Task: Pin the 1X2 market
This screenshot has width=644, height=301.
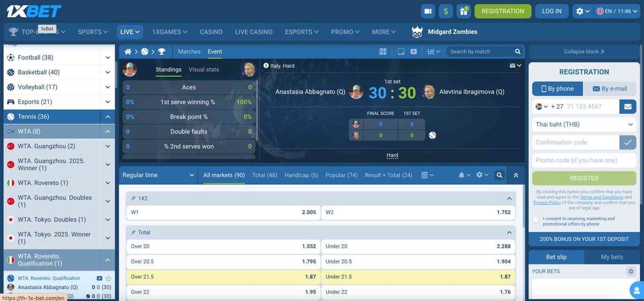Action: coord(134,198)
